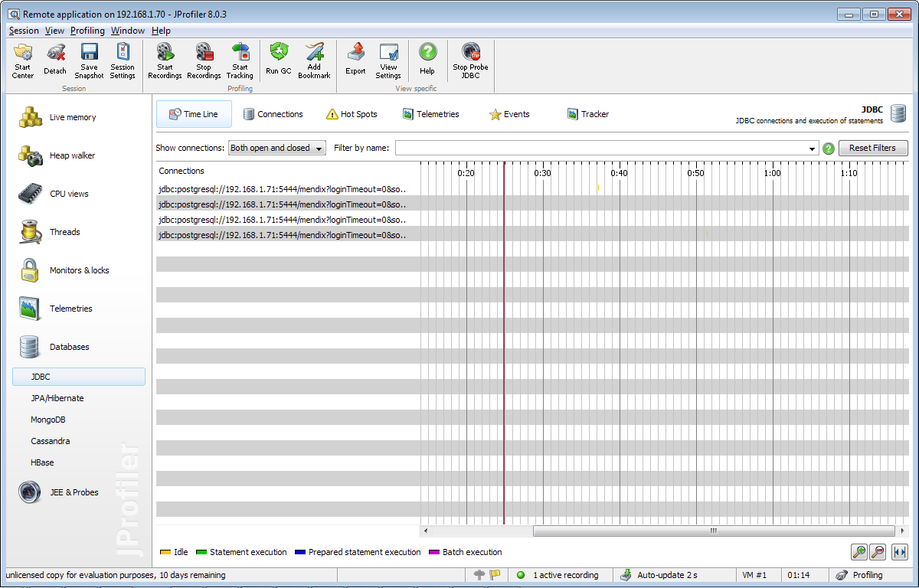Click the 0:30 time label
919x588 pixels.
click(542, 173)
